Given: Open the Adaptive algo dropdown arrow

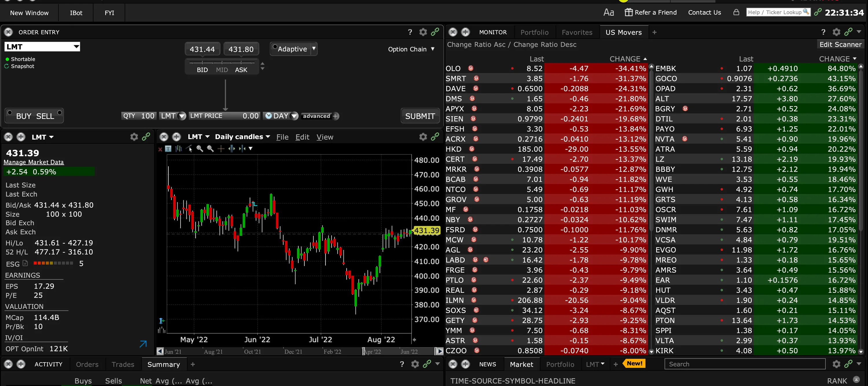Looking at the screenshot, I should (314, 49).
